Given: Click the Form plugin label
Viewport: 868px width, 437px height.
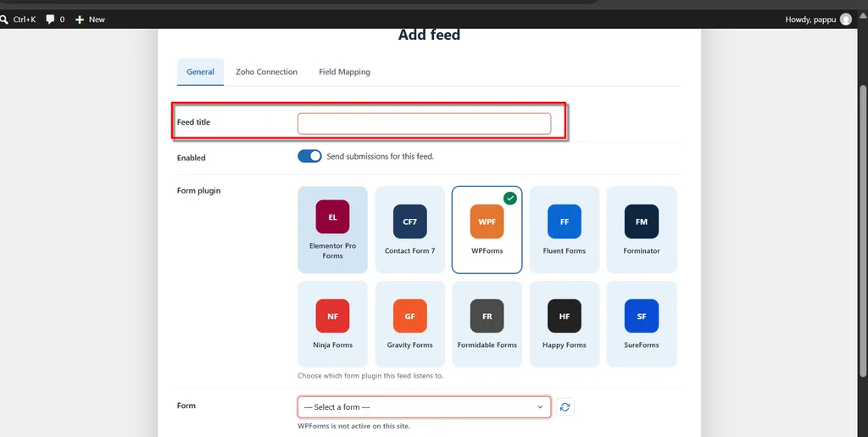Looking at the screenshot, I should (x=198, y=191).
